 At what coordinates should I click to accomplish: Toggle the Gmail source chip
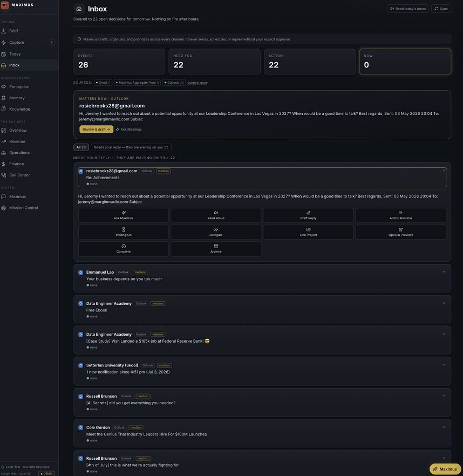[103, 83]
